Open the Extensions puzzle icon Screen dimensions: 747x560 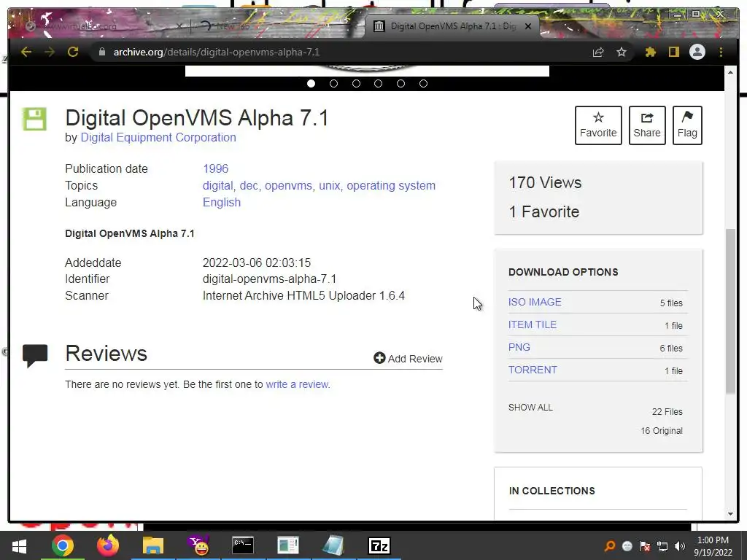(650, 52)
